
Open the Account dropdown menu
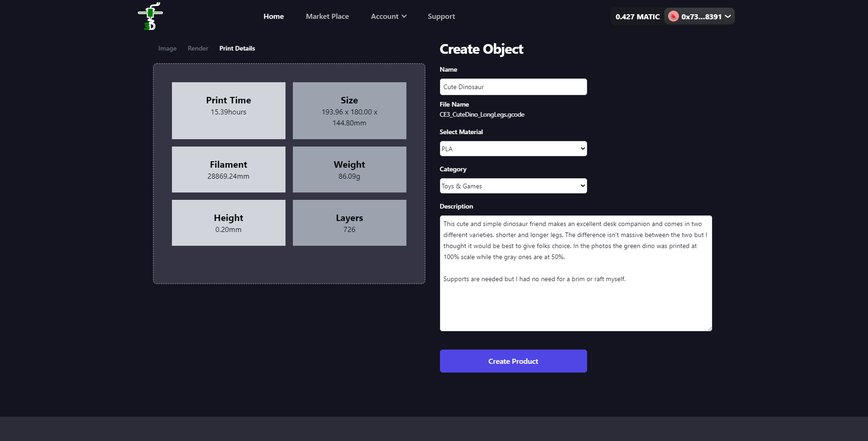click(388, 17)
